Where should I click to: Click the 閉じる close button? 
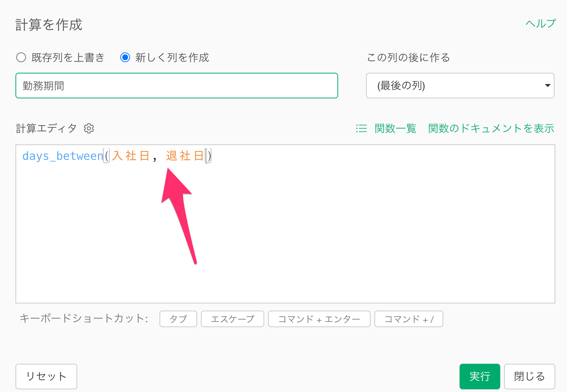point(530,376)
